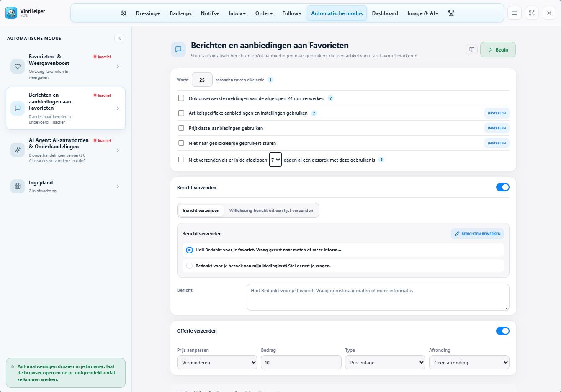Click the Bericht text area
The width and height of the screenshot is (561, 392).
pos(378,297)
